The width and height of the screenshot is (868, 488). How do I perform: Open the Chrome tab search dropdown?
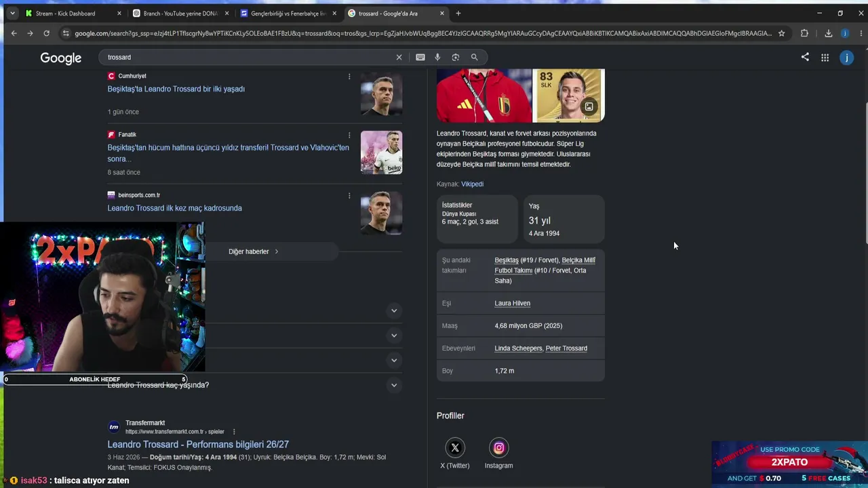click(x=12, y=14)
